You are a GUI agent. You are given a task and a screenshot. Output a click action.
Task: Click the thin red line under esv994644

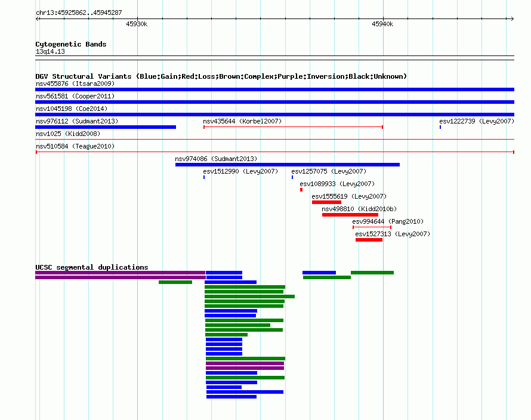point(372,227)
